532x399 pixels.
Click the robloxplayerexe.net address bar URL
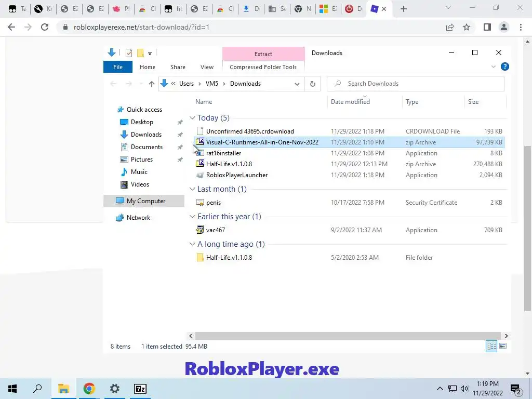point(141,27)
